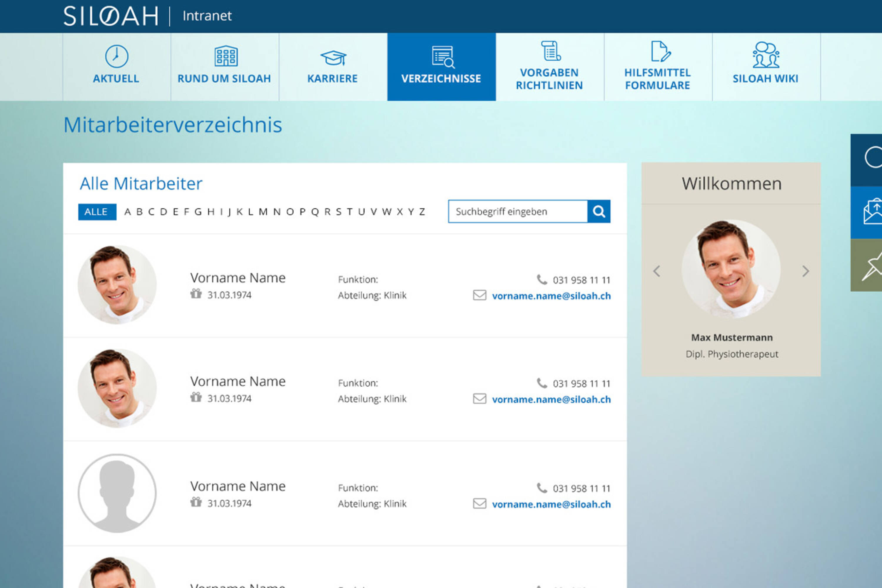The width and height of the screenshot is (882, 588).
Task: Show previous employee in Willkommen carousel
Action: pos(656,271)
